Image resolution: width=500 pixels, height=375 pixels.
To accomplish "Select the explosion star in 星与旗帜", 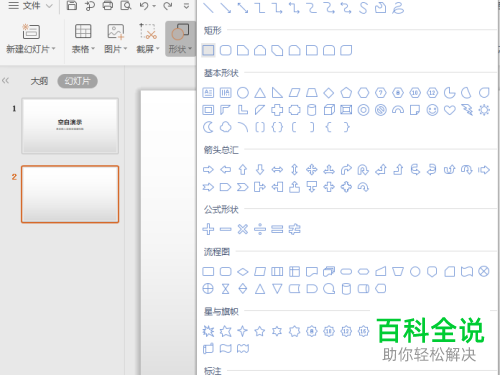I will point(208,331).
